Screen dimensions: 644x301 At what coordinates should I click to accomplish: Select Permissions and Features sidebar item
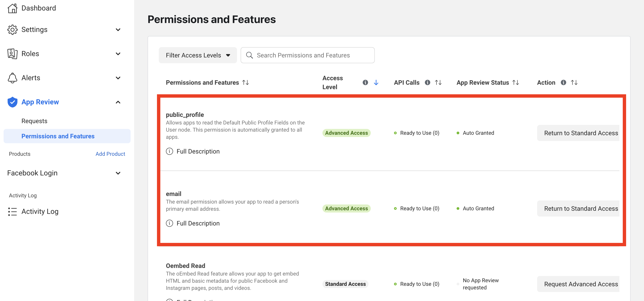click(x=58, y=136)
